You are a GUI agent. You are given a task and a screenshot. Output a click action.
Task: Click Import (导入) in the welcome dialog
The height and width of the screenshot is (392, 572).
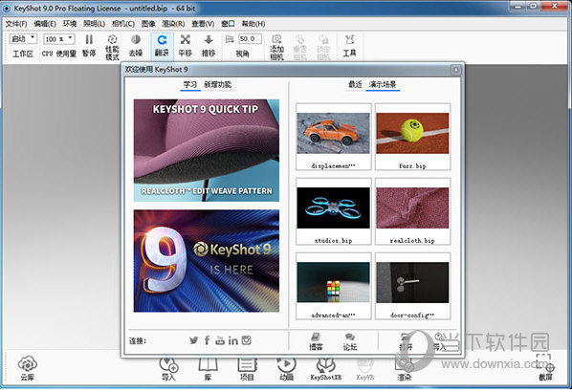pos(440,341)
